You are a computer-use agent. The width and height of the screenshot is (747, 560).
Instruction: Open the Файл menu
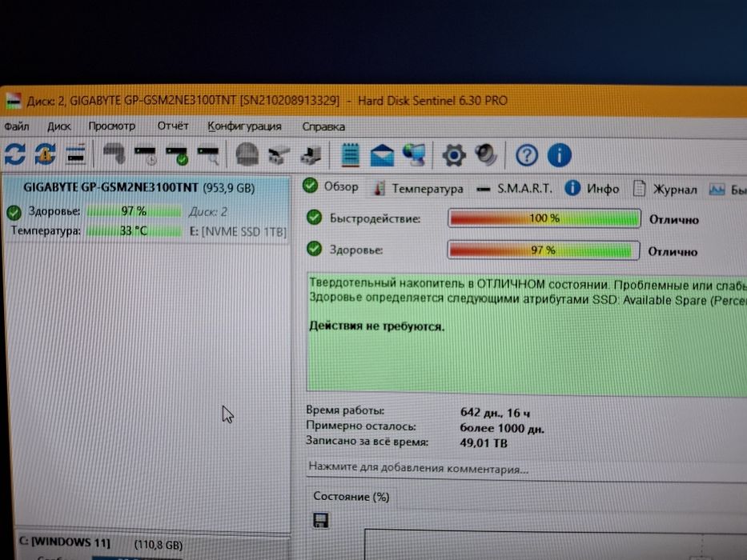[17, 126]
